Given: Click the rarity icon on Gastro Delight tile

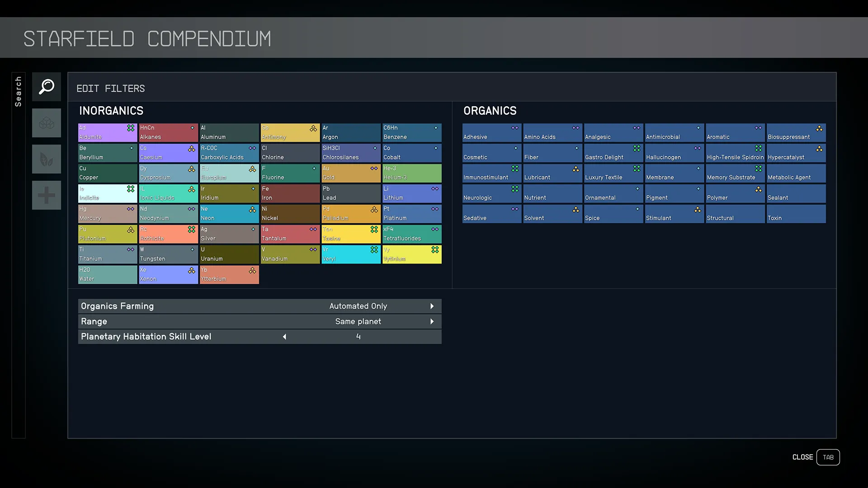Looking at the screenshot, I should coord(637,148).
